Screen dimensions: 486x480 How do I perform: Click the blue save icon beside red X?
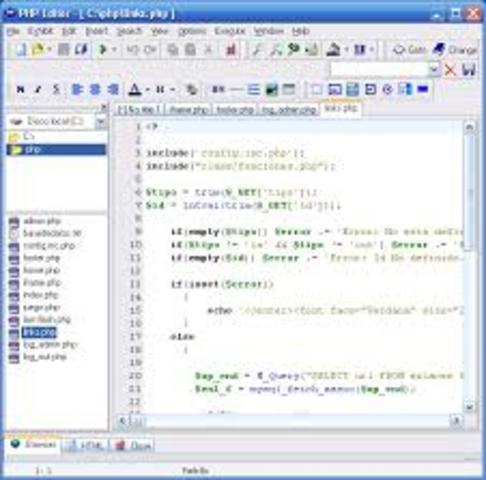tap(469, 70)
